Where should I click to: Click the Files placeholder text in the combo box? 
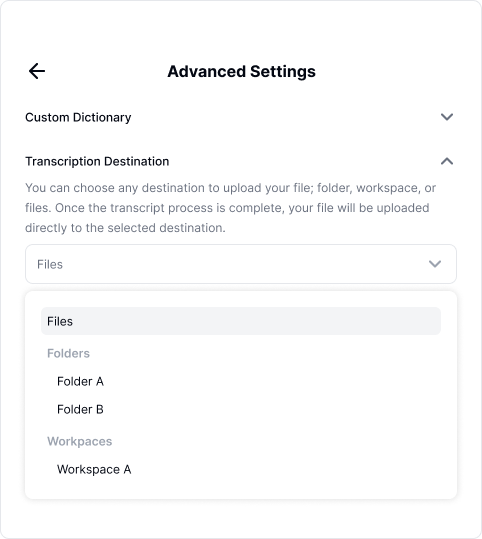click(50, 264)
